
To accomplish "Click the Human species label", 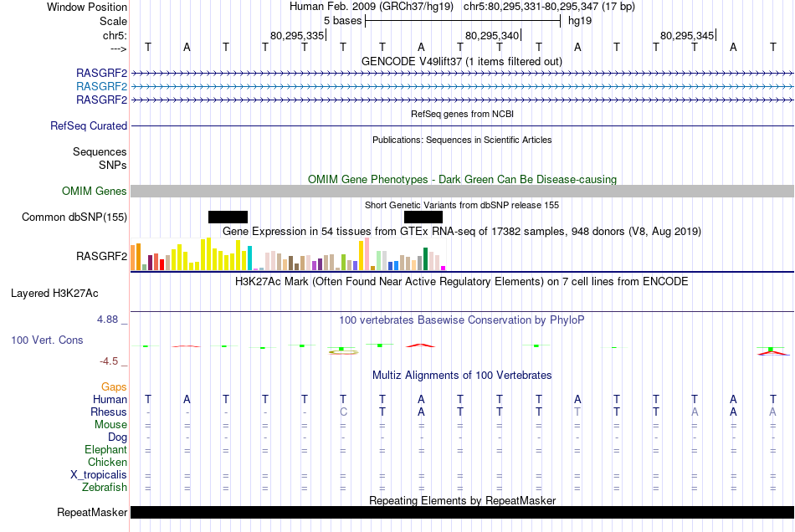I will (x=110, y=399).
